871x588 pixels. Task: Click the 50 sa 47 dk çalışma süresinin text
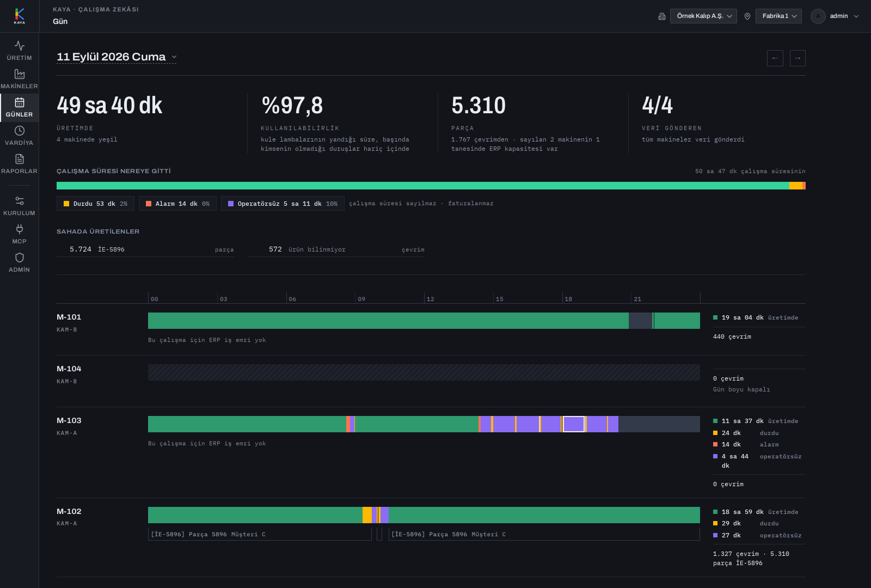pyautogui.click(x=750, y=171)
